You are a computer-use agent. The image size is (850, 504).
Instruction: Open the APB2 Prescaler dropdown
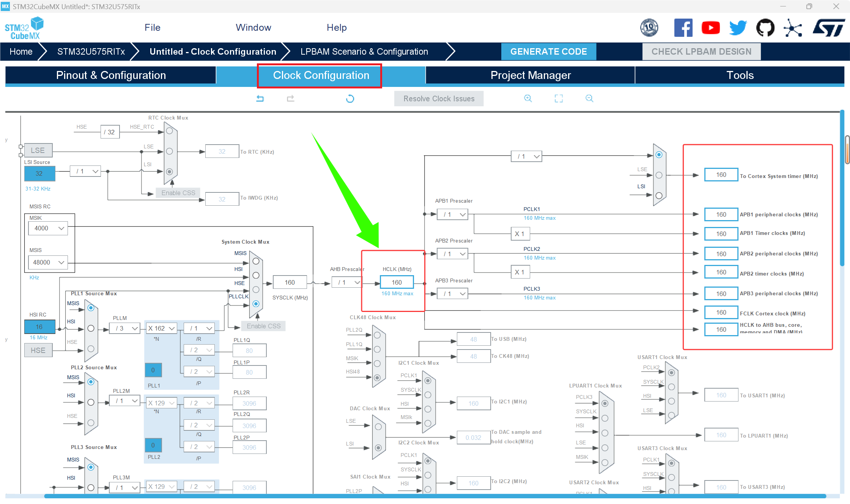point(452,254)
